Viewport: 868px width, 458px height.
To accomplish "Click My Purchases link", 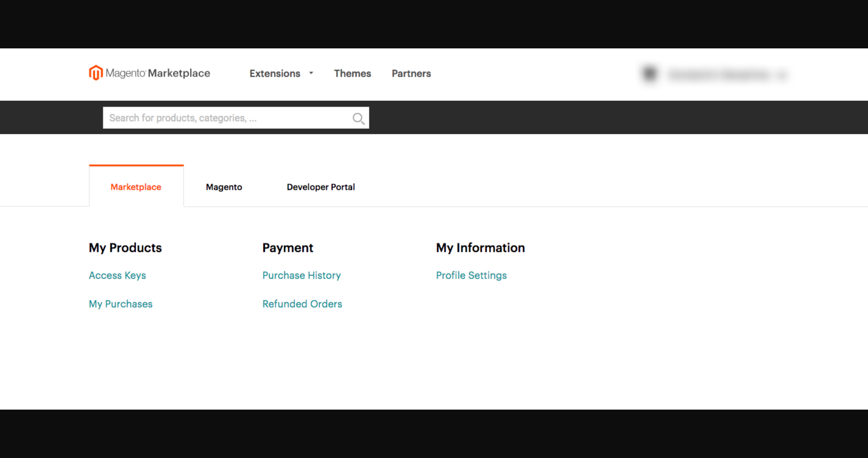I will coord(120,304).
